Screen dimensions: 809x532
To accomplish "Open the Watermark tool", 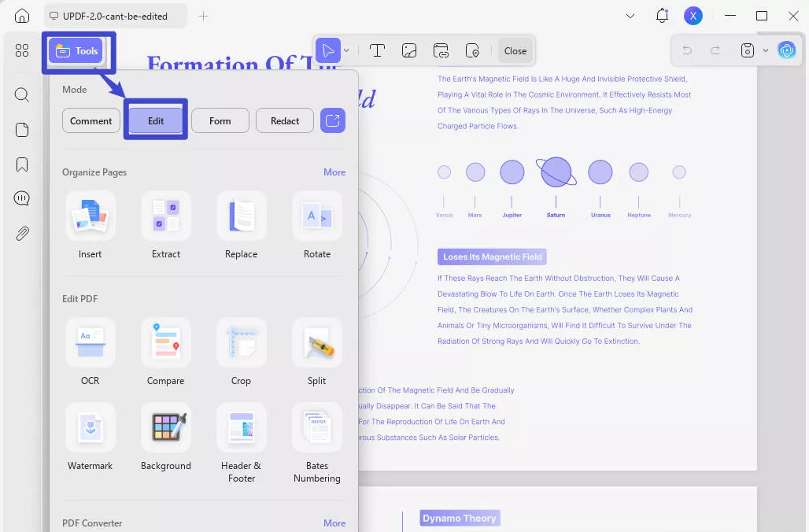I will click(x=90, y=438).
